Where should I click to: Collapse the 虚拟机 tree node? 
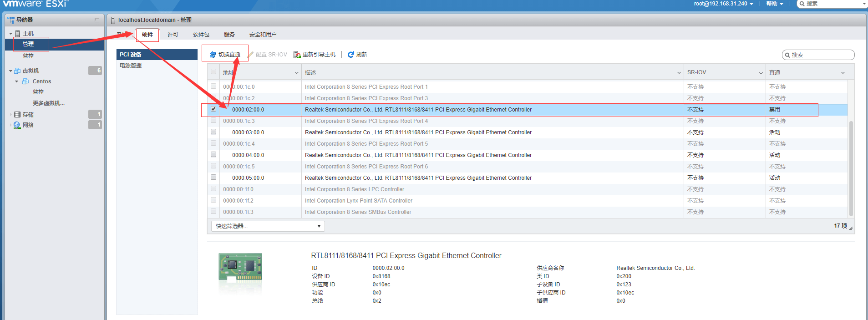click(x=10, y=71)
